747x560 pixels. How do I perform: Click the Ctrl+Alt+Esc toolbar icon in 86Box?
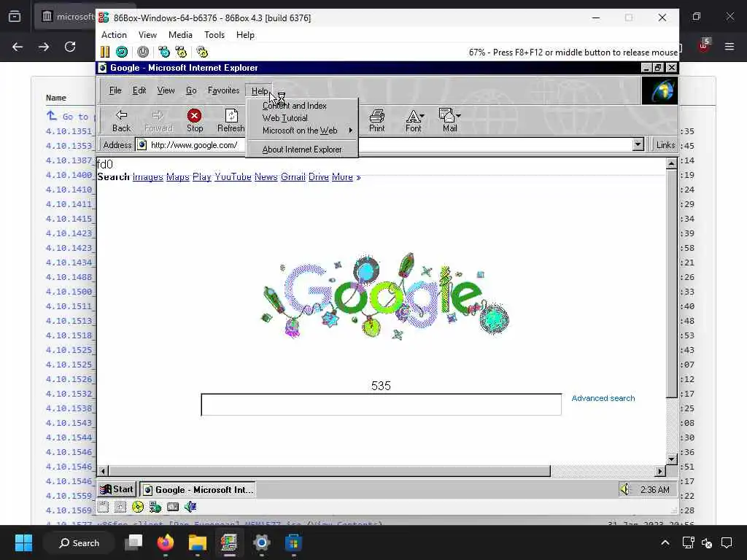pos(181,52)
